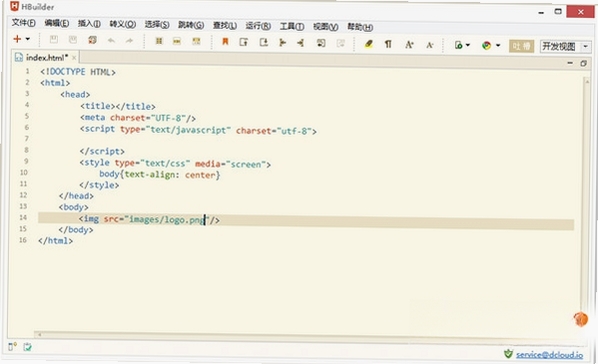Click the Redo arrow icon
Viewport: 598px width, 364px height.
pos(129,40)
